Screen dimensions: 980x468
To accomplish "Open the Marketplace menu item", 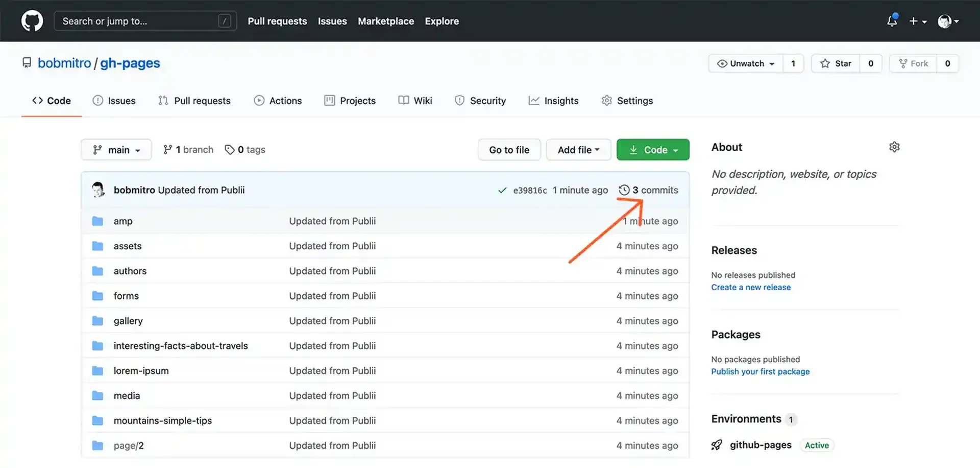I will coord(385,21).
